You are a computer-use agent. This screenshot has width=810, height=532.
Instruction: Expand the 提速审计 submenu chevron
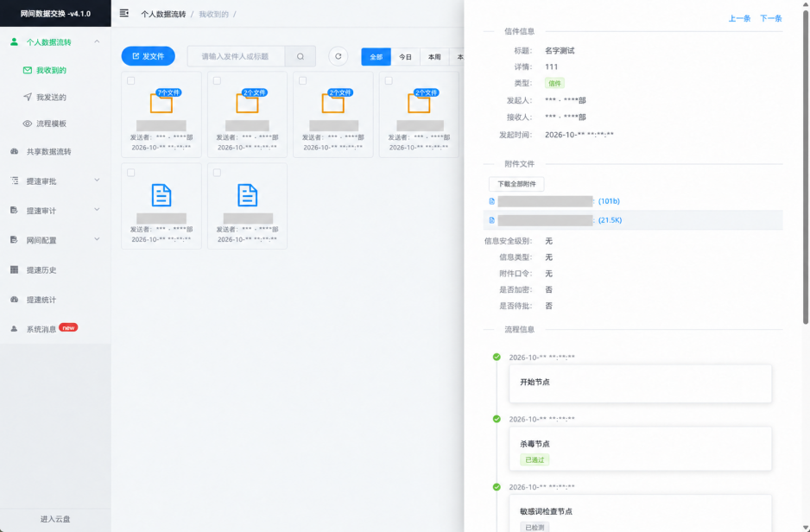(97, 210)
